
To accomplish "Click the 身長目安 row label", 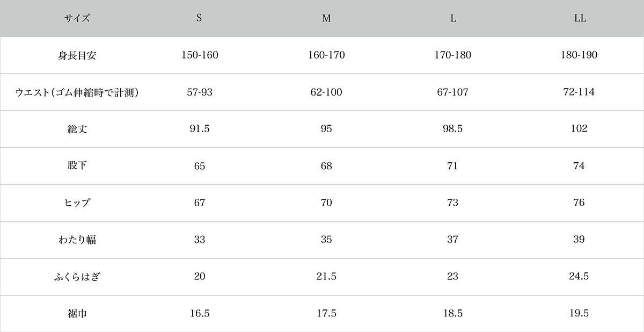I will point(78,55).
